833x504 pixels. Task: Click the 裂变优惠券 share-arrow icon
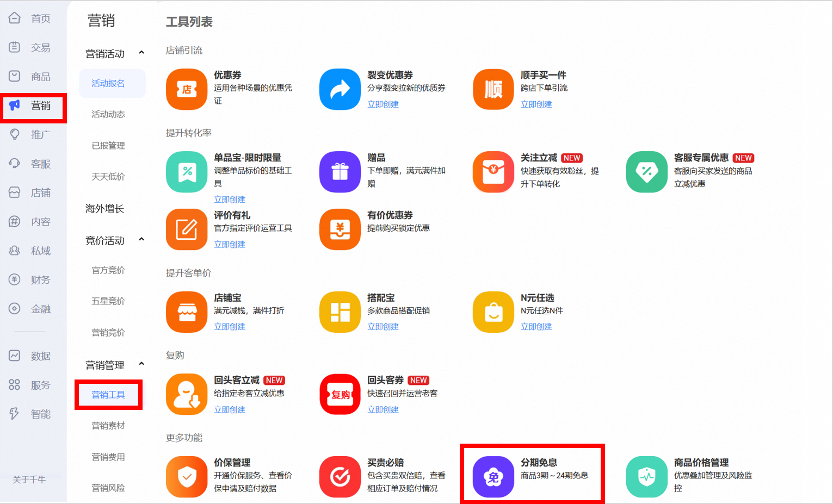coord(340,89)
